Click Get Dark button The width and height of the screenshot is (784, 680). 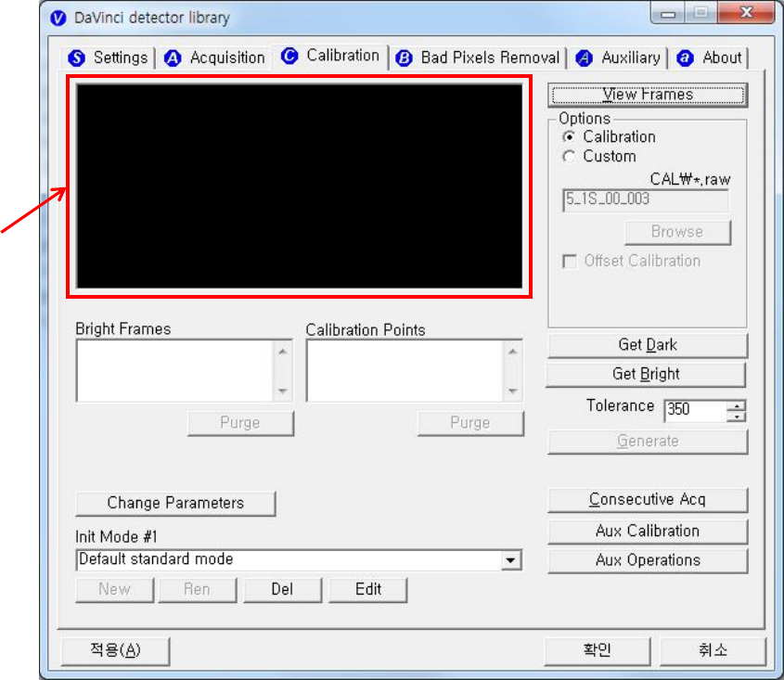[648, 345]
